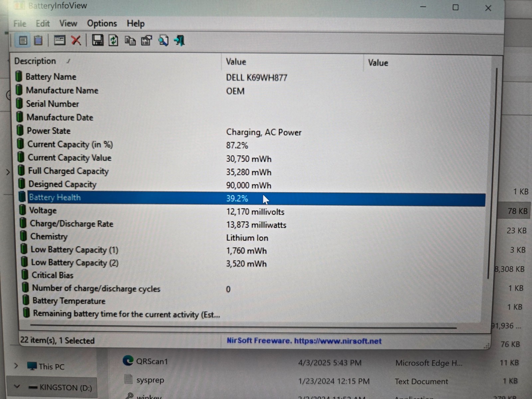Viewport: 532px width, 399px height.
Task: Click the battery icon beside Battery Health
Action: [22, 197]
